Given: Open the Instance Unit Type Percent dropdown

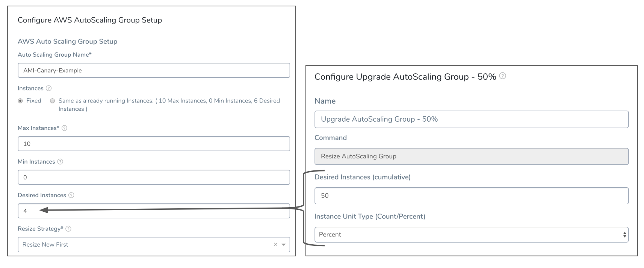Looking at the screenshot, I should point(471,235).
